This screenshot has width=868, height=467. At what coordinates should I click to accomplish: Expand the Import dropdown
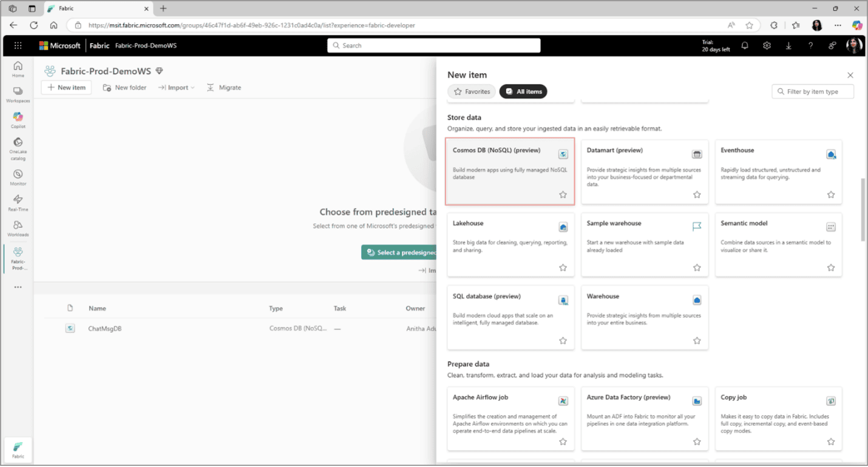tap(177, 87)
